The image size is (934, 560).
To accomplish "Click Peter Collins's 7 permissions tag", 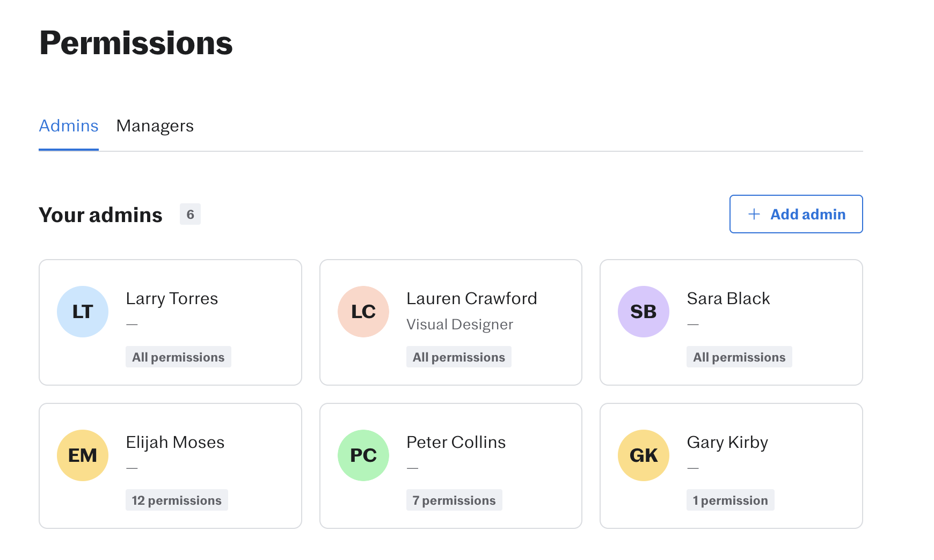I will click(454, 500).
